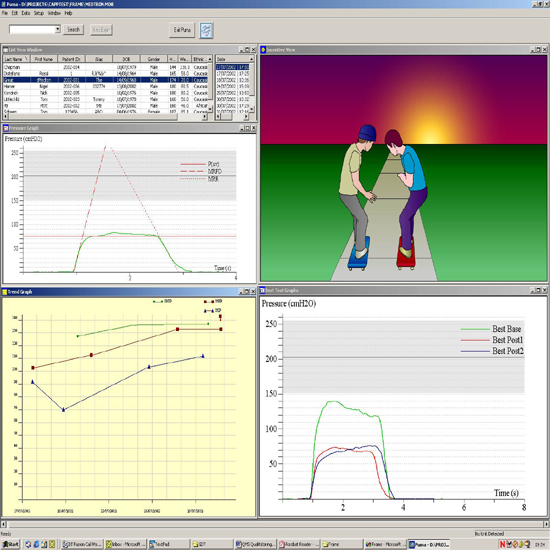
Task: Sort patient list by Last Name header
Action: click(x=16, y=59)
